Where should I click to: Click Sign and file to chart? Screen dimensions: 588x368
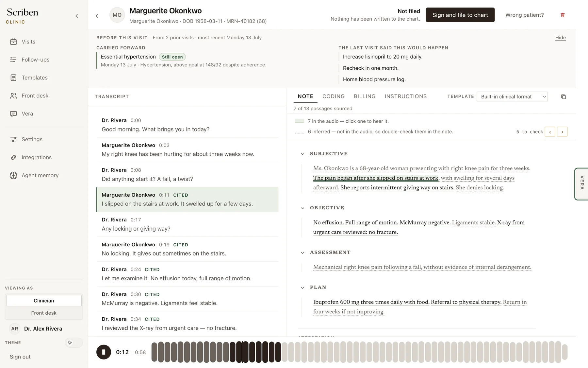460,15
